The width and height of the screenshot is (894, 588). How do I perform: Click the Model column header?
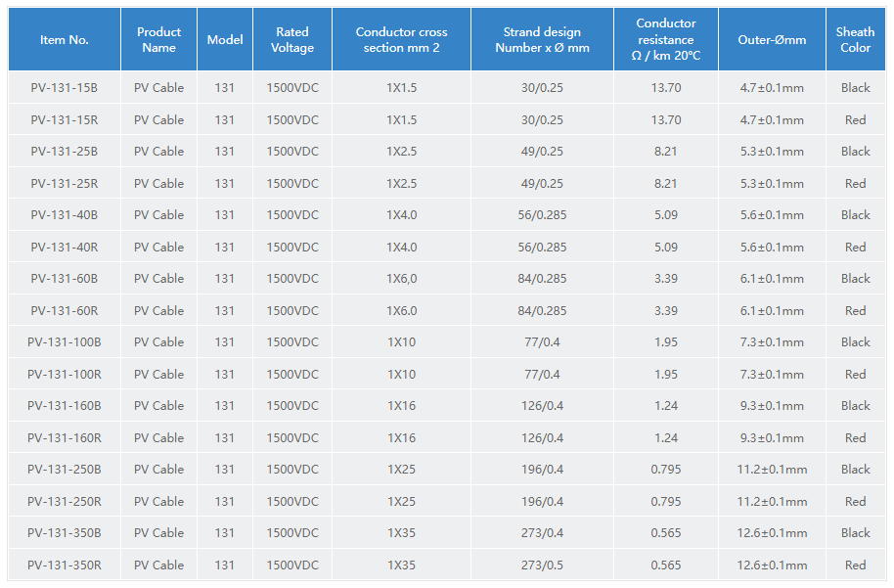click(x=225, y=40)
